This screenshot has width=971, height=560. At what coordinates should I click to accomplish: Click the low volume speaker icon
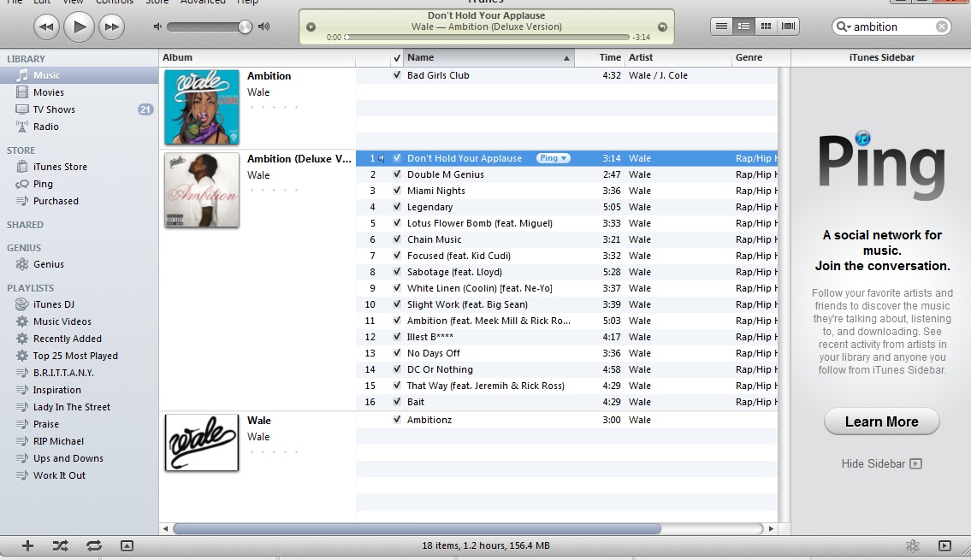pyautogui.click(x=157, y=27)
